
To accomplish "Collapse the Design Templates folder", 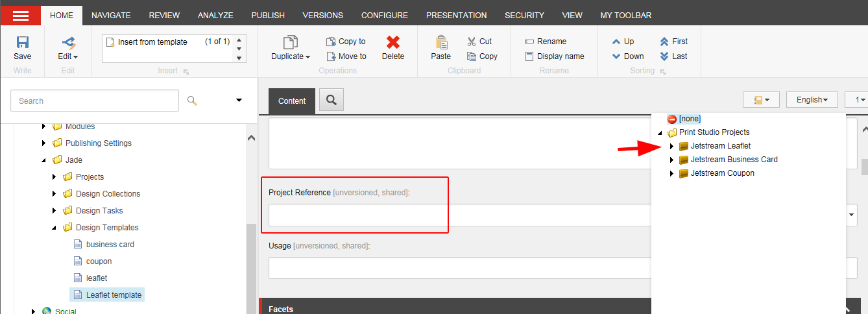I will [x=54, y=228].
